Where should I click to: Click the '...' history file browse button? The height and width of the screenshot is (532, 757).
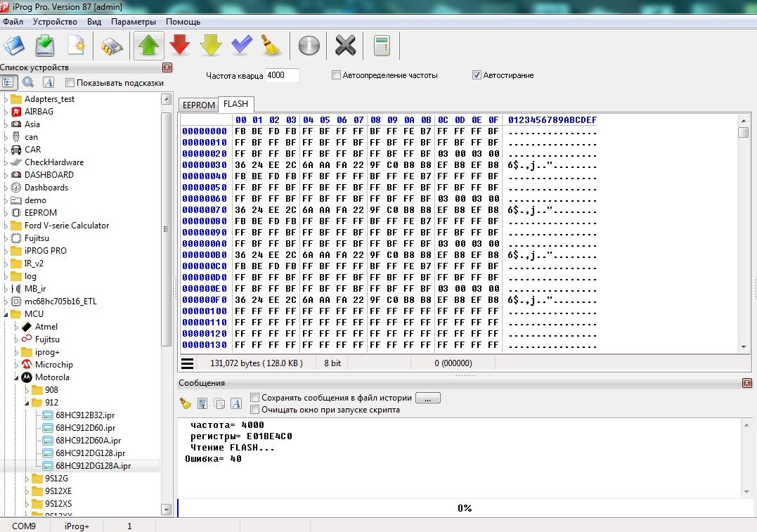pyautogui.click(x=428, y=398)
